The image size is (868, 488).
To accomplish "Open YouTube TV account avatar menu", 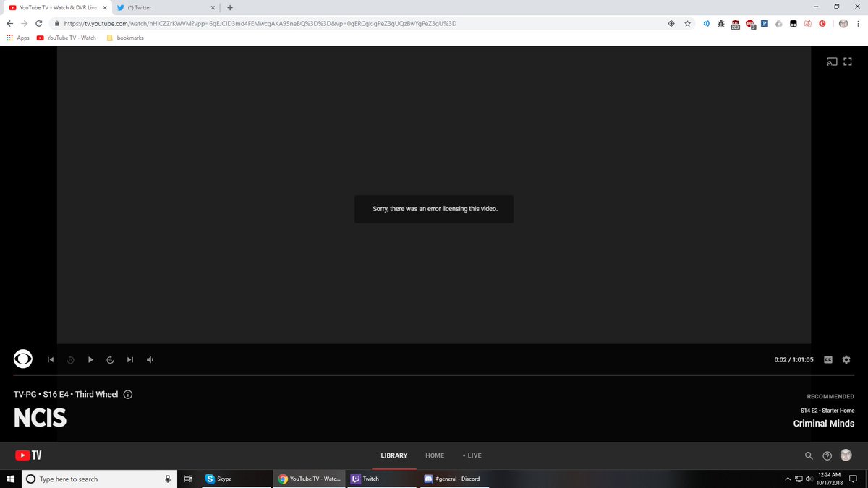I will point(846,455).
